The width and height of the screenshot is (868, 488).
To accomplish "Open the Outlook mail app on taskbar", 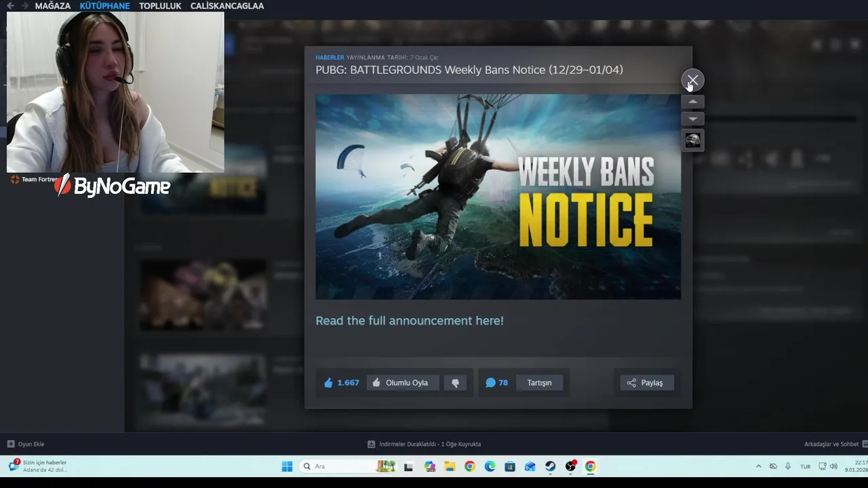I will 530,466.
